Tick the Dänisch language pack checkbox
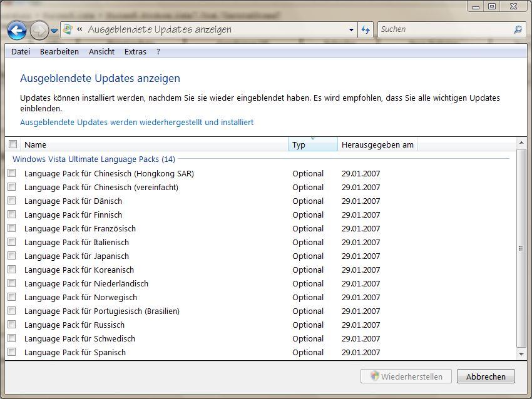532x399 pixels. (12, 201)
